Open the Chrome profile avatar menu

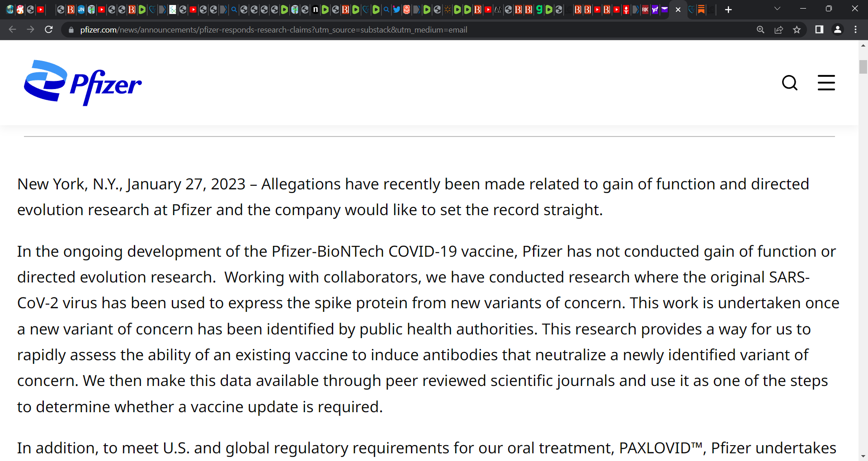[838, 30]
